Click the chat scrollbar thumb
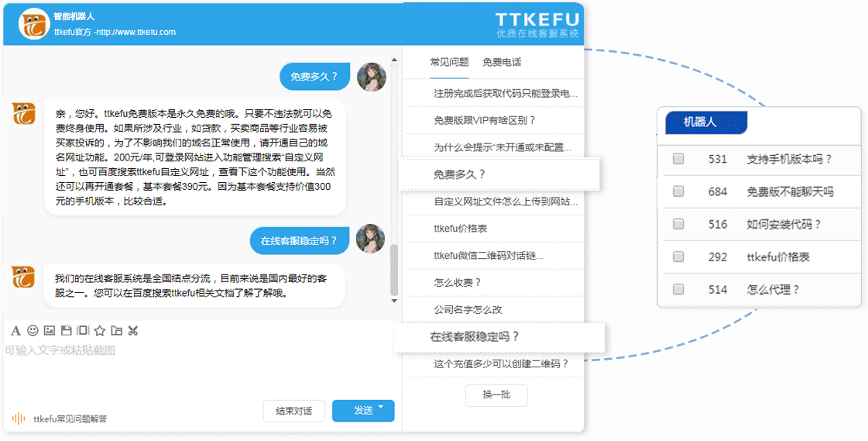This screenshot has height=441, width=868. [394, 270]
